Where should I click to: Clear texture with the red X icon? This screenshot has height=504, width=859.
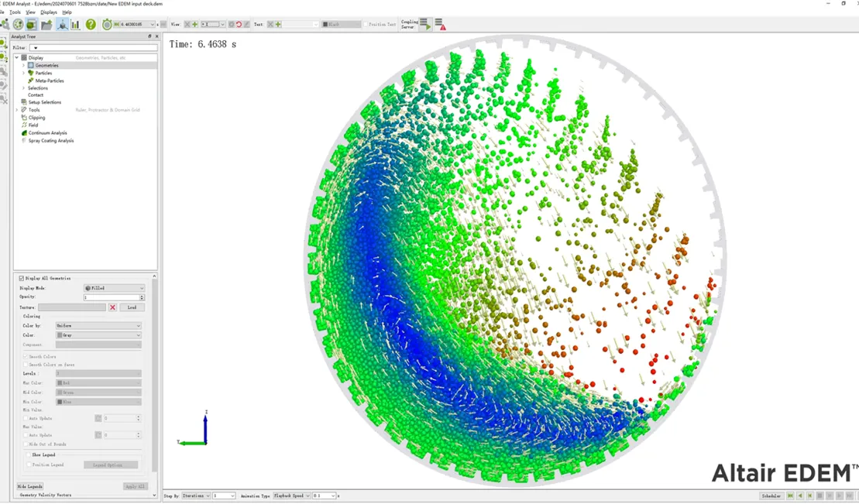click(x=112, y=307)
